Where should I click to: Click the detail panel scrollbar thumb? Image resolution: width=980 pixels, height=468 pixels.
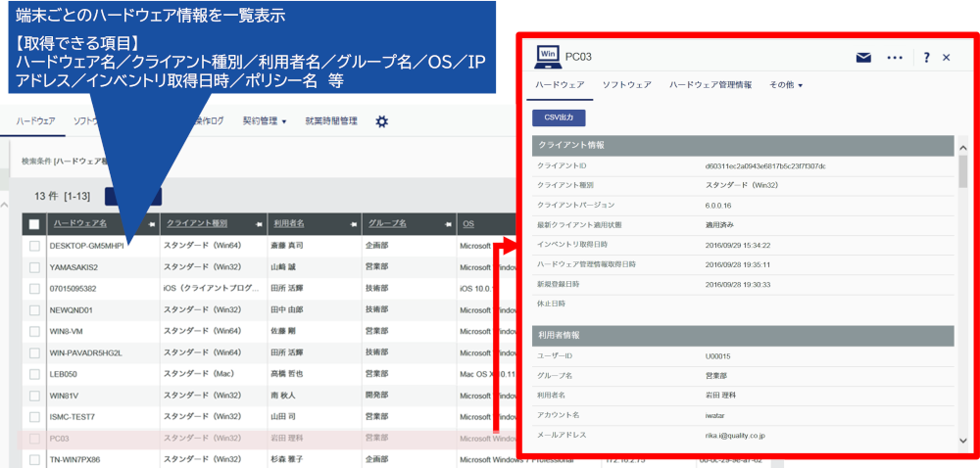(963, 172)
